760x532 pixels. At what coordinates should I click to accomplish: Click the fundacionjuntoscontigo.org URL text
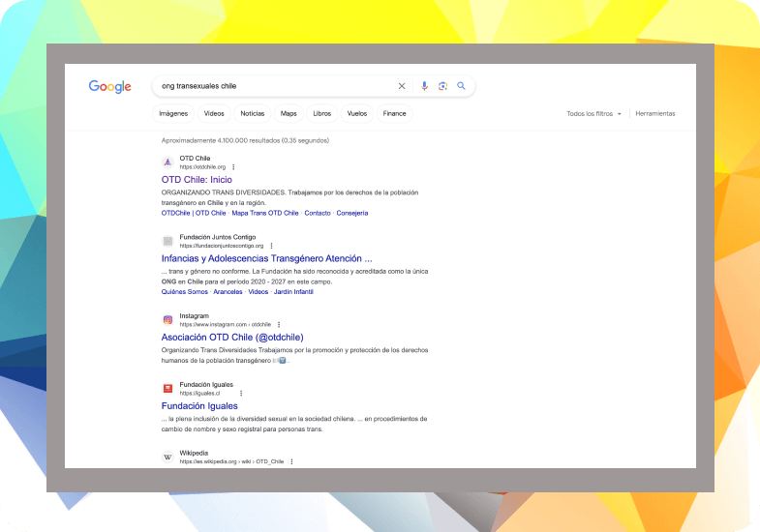tap(222, 246)
